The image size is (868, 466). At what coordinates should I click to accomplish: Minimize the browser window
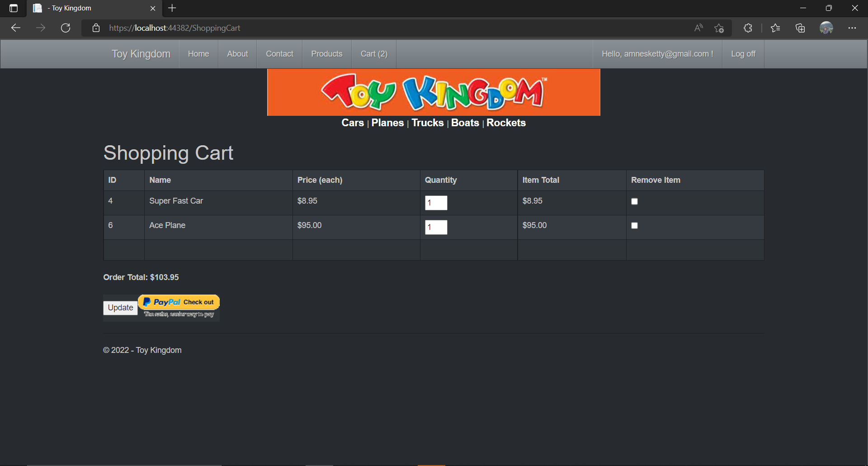pos(803,8)
